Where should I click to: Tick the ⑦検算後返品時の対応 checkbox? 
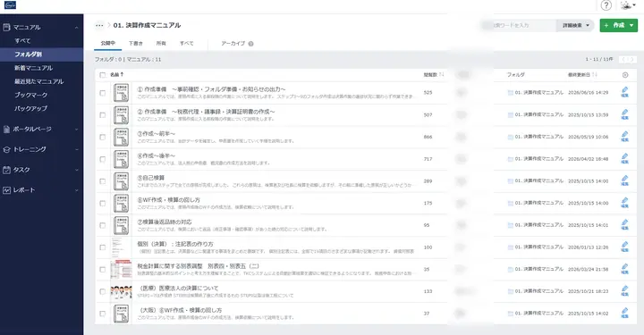tap(103, 225)
